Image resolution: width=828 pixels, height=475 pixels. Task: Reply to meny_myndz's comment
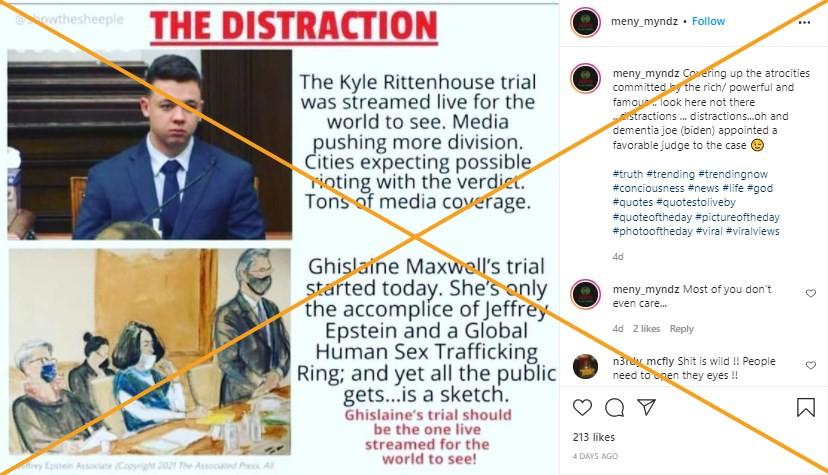pyautogui.click(x=682, y=329)
